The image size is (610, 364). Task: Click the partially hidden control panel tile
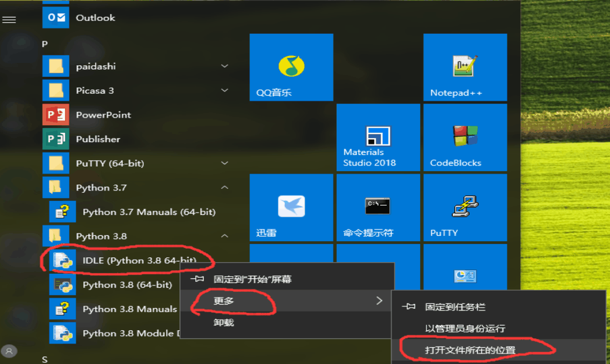[x=466, y=267]
